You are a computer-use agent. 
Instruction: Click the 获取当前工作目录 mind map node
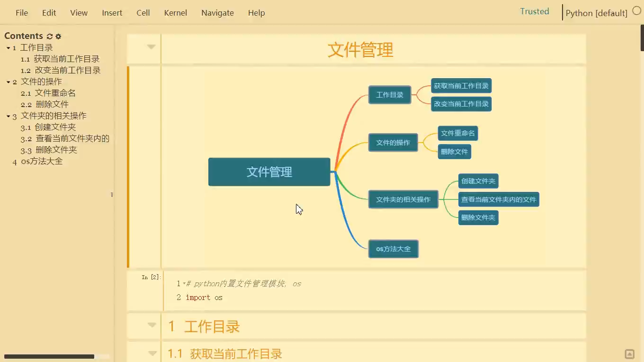pos(461,86)
